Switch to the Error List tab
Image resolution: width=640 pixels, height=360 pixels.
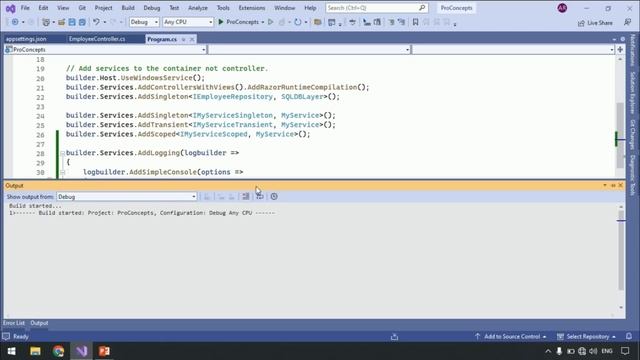14,323
